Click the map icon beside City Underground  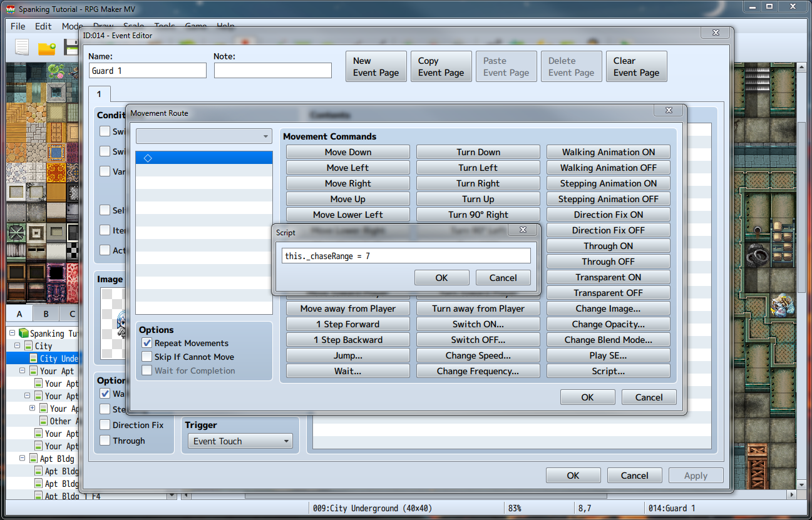(34, 359)
